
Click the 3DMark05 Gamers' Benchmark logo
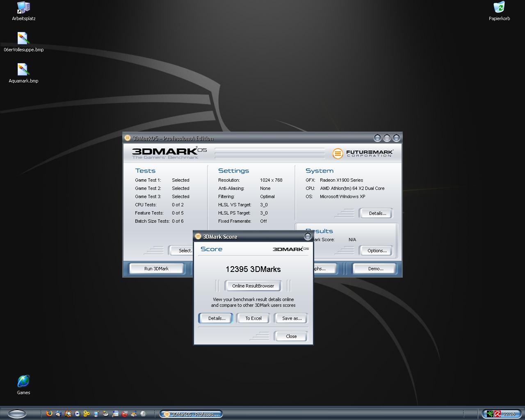click(169, 153)
